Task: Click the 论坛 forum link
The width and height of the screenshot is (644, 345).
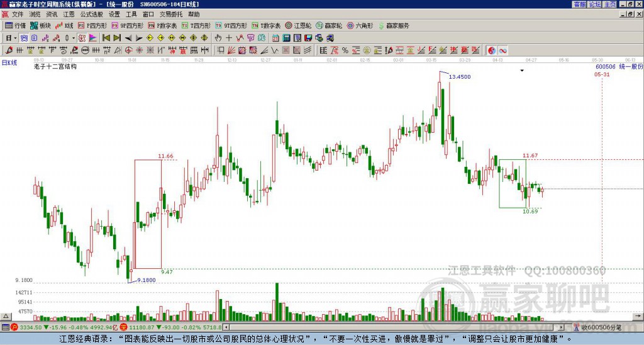Action: pyautogui.click(x=595, y=4)
